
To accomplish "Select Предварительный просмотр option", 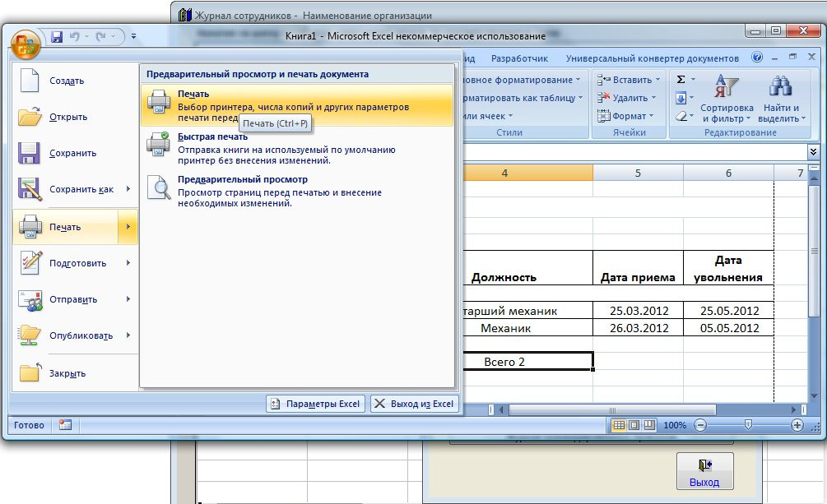I will tap(297, 191).
